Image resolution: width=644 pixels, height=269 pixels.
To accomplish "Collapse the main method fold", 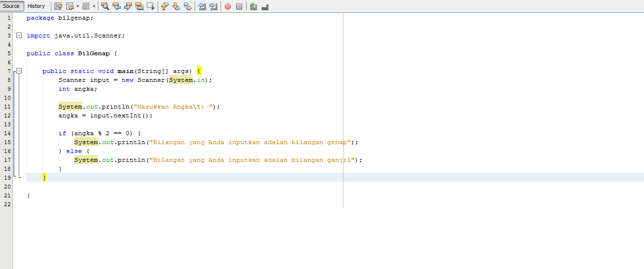I will (19, 71).
